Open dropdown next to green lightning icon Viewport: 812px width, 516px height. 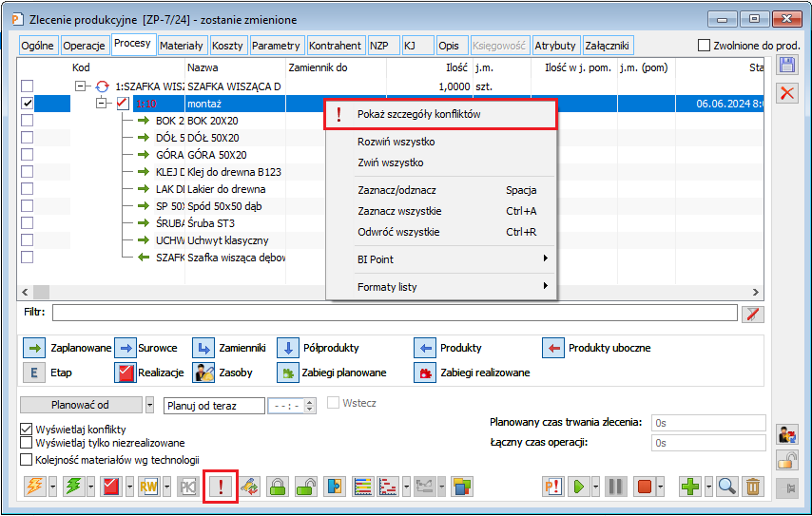(91, 487)
